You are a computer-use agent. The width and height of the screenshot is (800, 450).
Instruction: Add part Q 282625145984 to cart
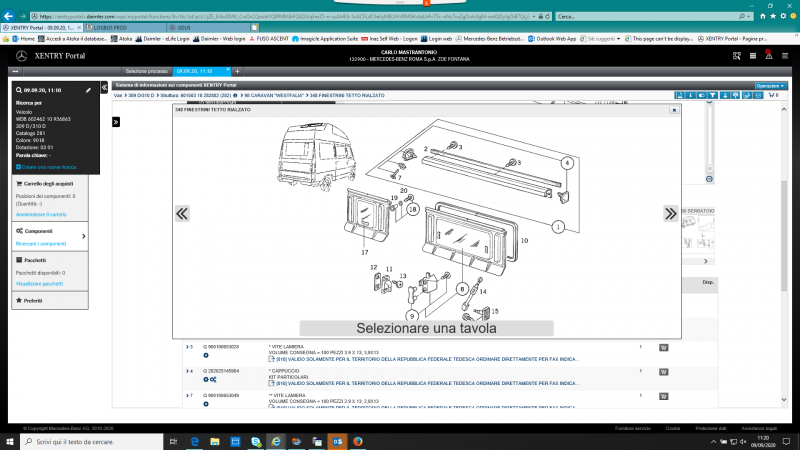663,372
